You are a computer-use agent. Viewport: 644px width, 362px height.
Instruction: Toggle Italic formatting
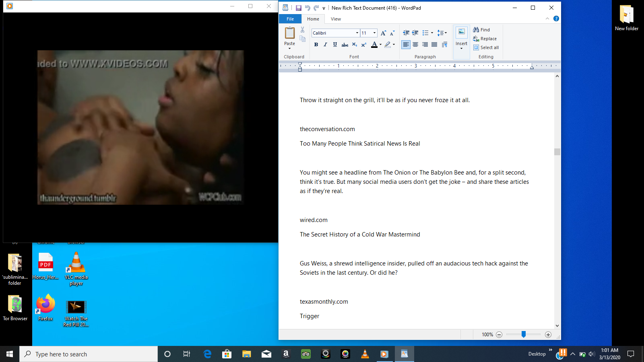pyautogui.click(x=325, y=45)
